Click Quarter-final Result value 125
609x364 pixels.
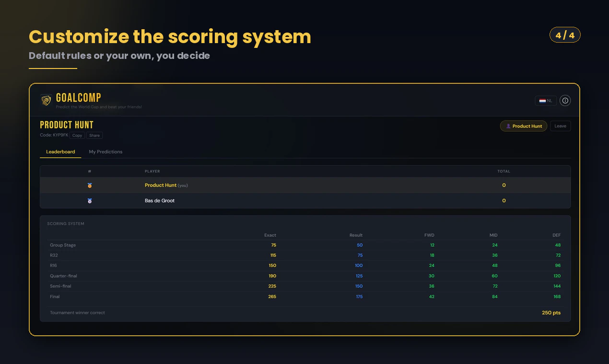(359, 276)
